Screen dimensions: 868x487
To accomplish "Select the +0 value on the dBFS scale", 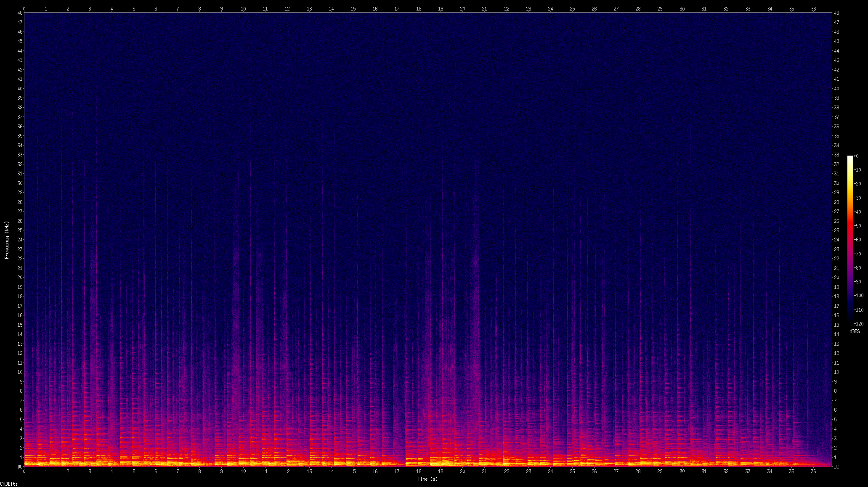I will point(856,156).
